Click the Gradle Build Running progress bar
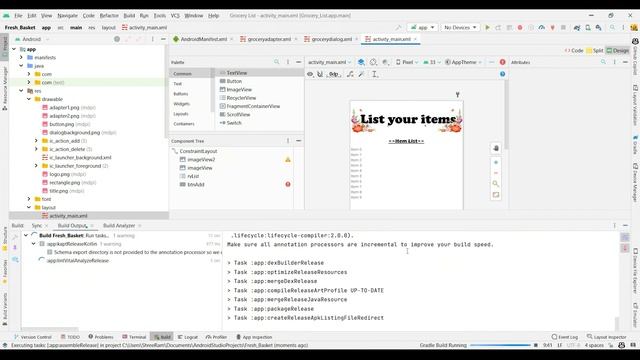This screenshot has height=360, width=640. tap(500, 345)
